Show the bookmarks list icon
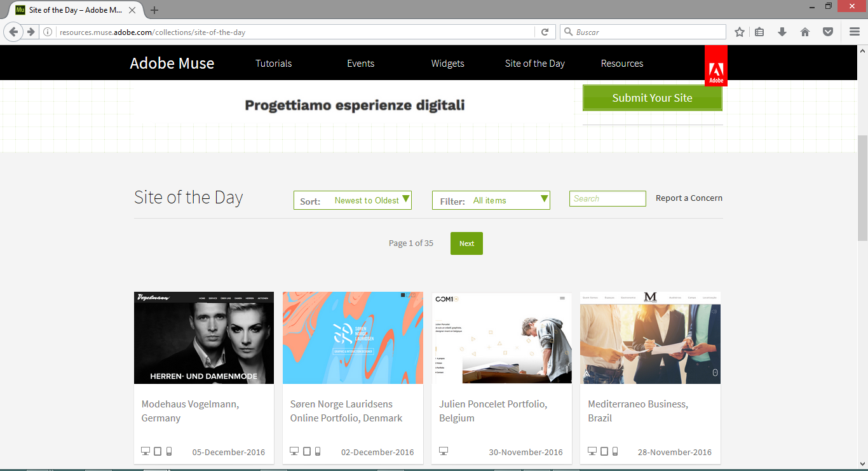This screenshot has height=471, width=868. click(x=759, y=32)
